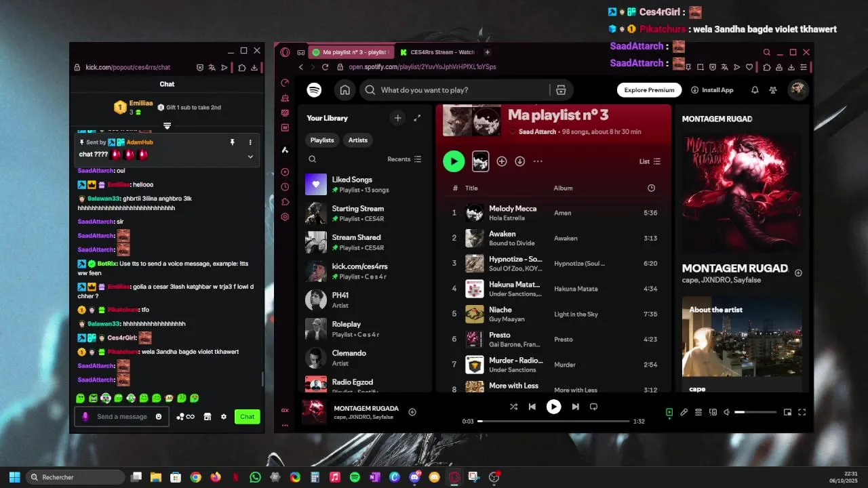Seek in the song progress bar
This screenshot has height=488, width=868.
(553, 421)
